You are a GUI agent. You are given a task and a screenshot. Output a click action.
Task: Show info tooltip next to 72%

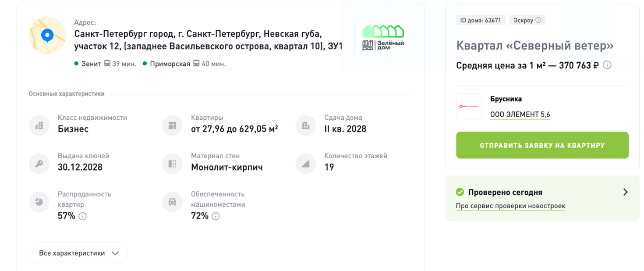point(216,216)
